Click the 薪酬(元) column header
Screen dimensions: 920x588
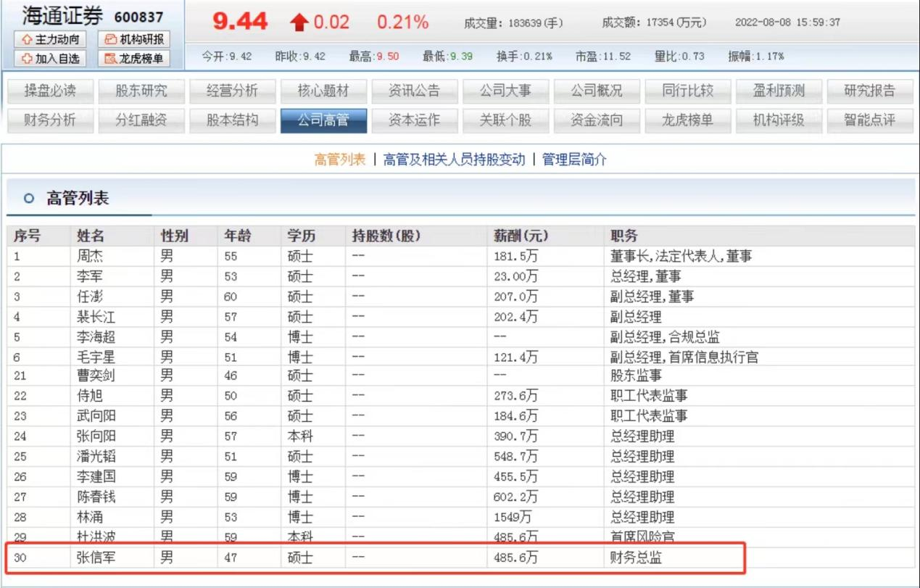pyautogui.click(x=521, y=236)
